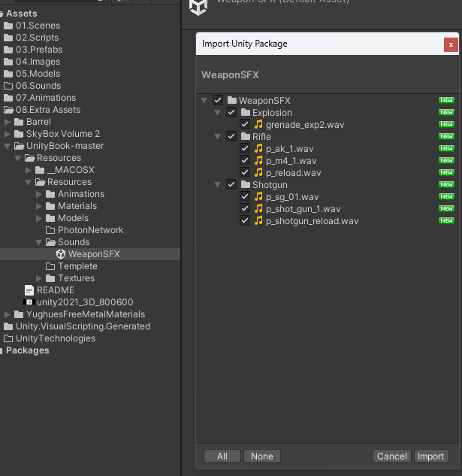Viewport: 462px width, 476px height.
Task: Click the NEW badge beside grenade_exp2.wav
Action: [x=446, y=125]
